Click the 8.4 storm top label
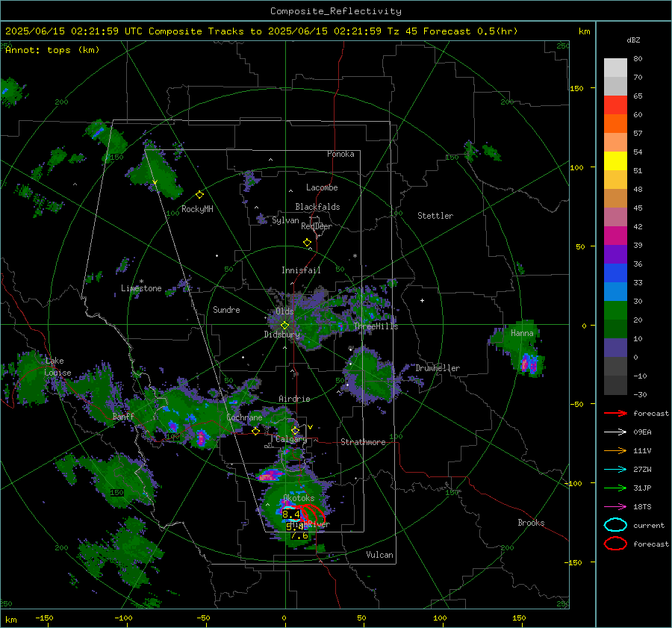 click(x=291, y=514)
